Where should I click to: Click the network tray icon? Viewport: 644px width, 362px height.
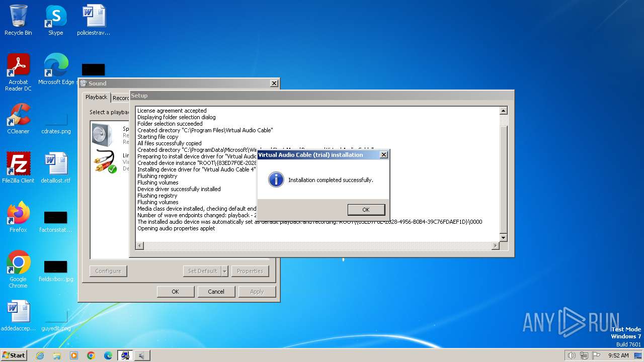[x=584, y=355]
